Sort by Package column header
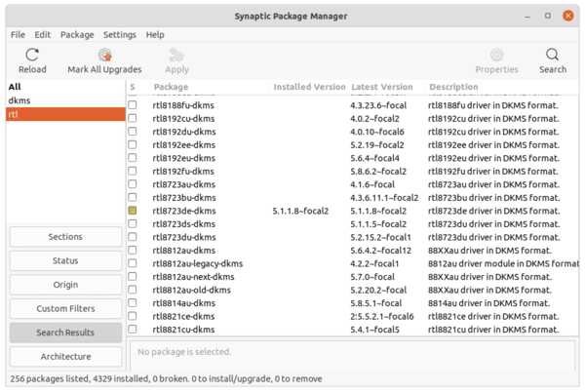The image size is (585, 392). click(210, 87)
